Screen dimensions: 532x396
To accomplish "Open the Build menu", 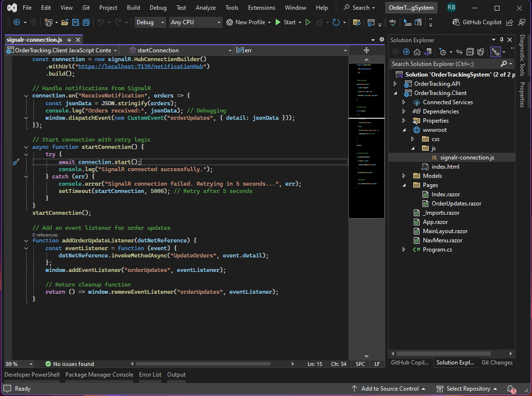I will 133,8.
